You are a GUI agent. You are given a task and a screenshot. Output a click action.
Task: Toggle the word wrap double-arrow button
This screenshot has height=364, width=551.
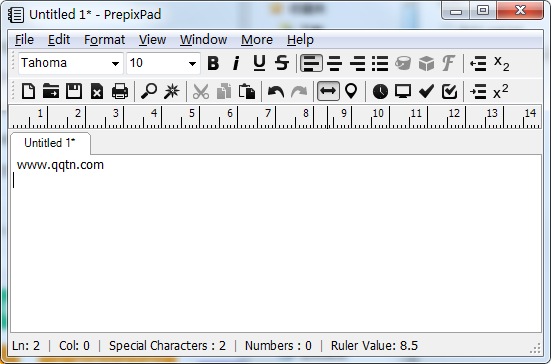tap(328, 91)
